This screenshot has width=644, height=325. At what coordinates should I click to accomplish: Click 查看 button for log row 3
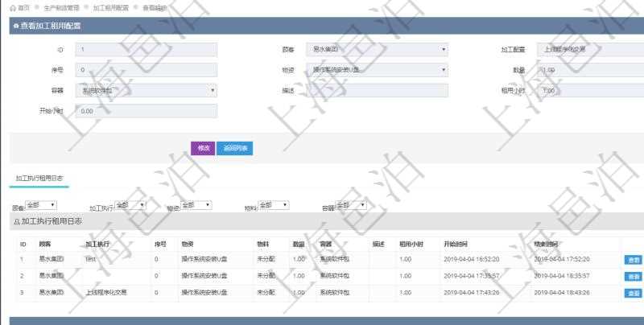(x=634, y=293)
